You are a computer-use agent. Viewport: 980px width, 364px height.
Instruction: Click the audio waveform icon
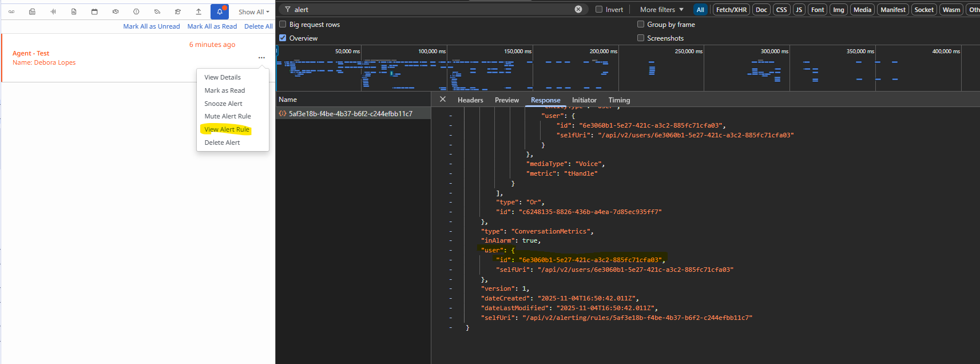[53, 11]
